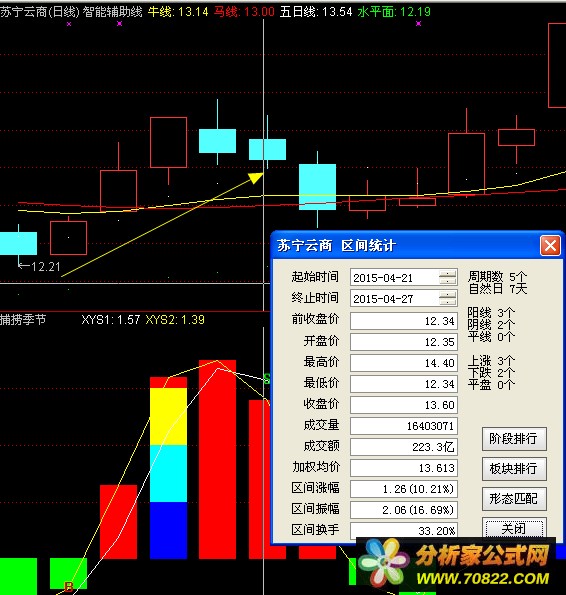Screen dimensions: 566x595
Task: Select the 加权均价 value 13.613
Action: [404, 468]
